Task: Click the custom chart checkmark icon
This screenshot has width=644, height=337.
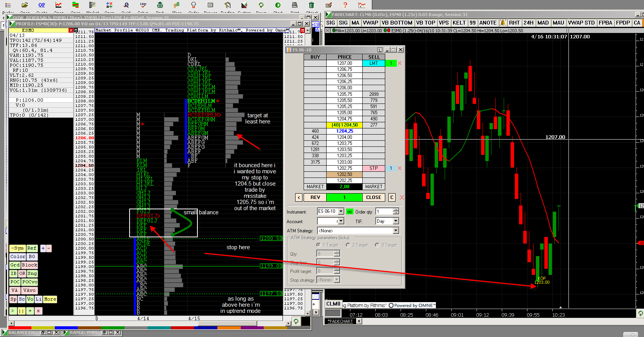Action: [244, 5]
